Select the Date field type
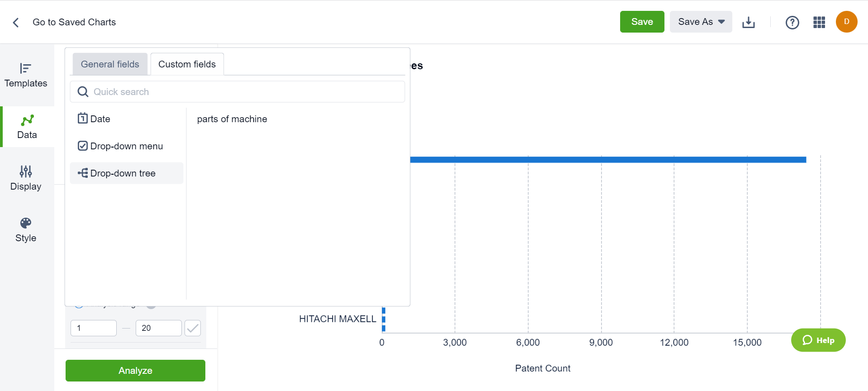 (x=100, y=119)
